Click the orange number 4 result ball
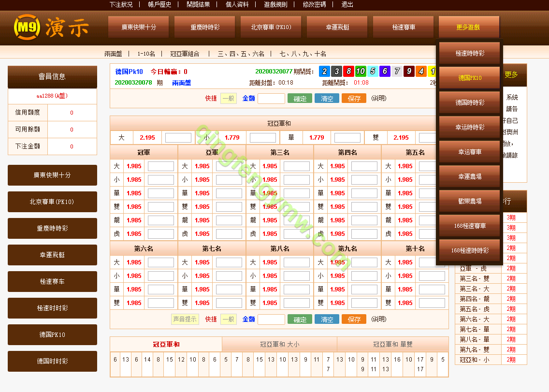Image resolution: width=549 pixels, height=392 pixels. (421, 72)
